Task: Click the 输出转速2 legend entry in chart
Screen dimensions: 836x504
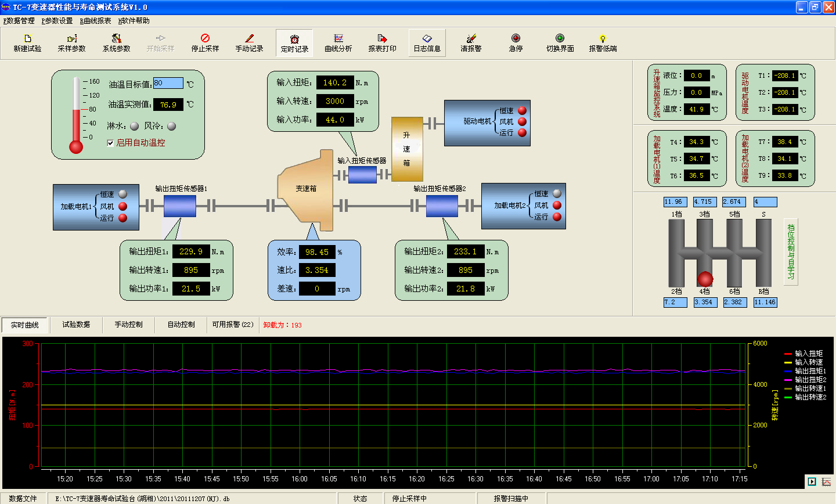Action: [805, 397]
